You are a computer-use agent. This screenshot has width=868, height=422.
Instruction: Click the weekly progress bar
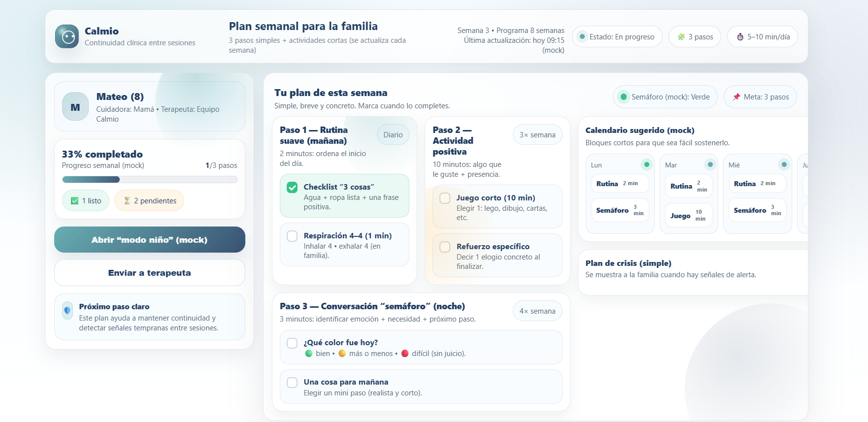click(149, 179)
